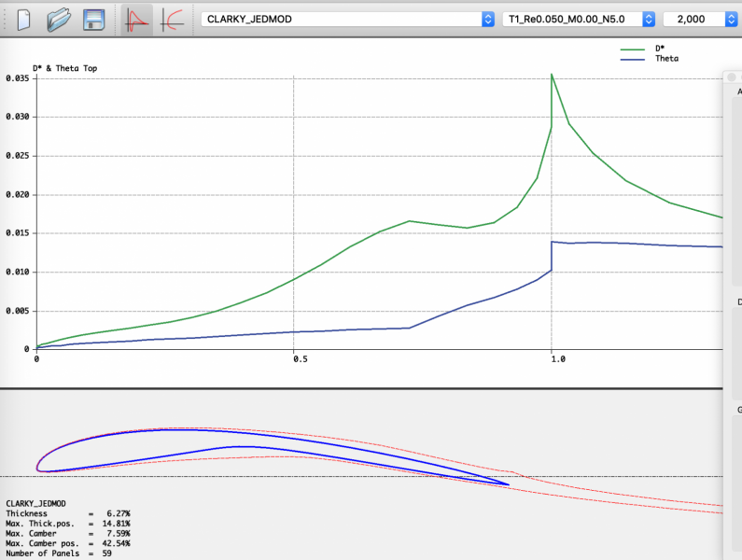Switch to the operating point view icon

(x=137, y=19)
